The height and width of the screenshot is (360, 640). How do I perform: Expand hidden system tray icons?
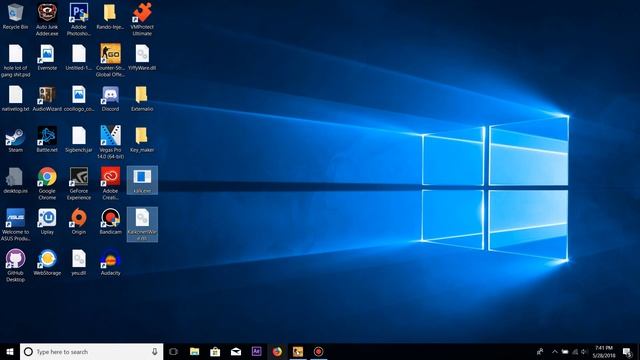(554, 351)
